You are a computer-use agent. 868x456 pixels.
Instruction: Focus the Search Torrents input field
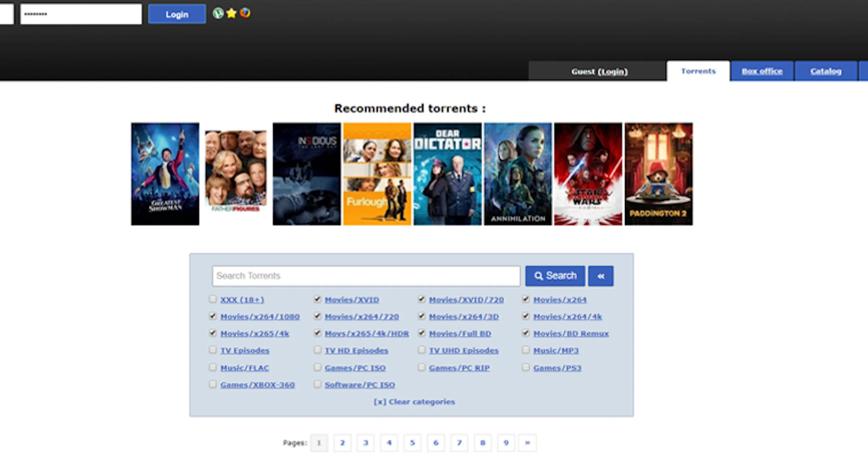[x=366, y=276]
